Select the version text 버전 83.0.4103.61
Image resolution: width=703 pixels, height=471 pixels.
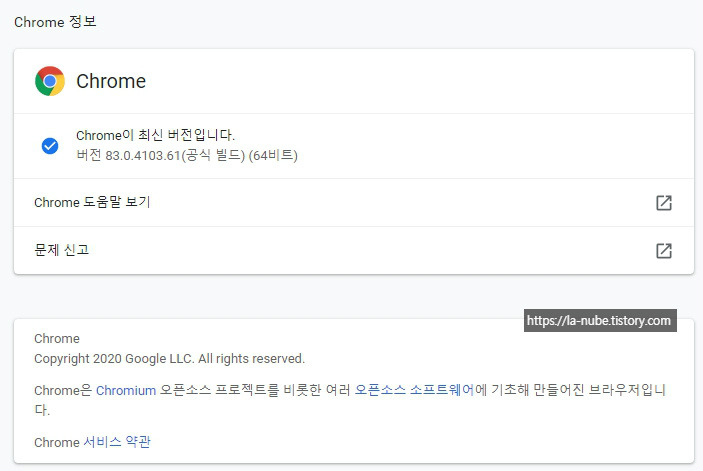[128, 156]
